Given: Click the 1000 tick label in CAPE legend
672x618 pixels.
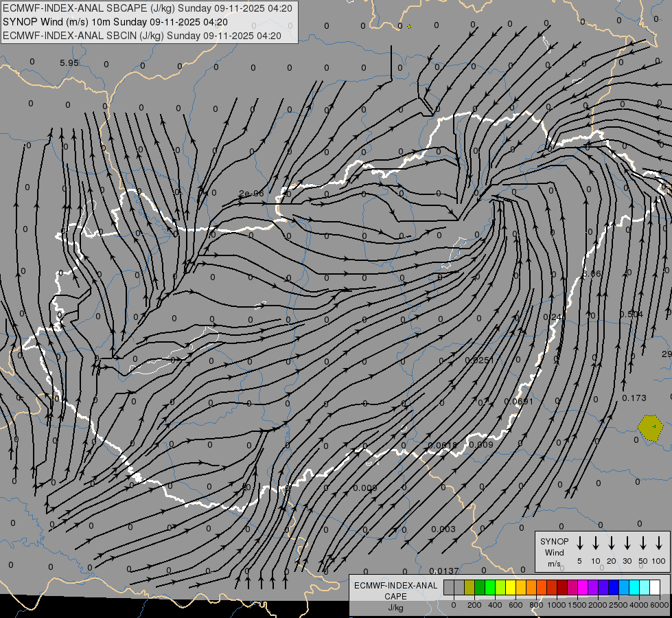Looking at the screenshot, I should (x=557, y=605).
